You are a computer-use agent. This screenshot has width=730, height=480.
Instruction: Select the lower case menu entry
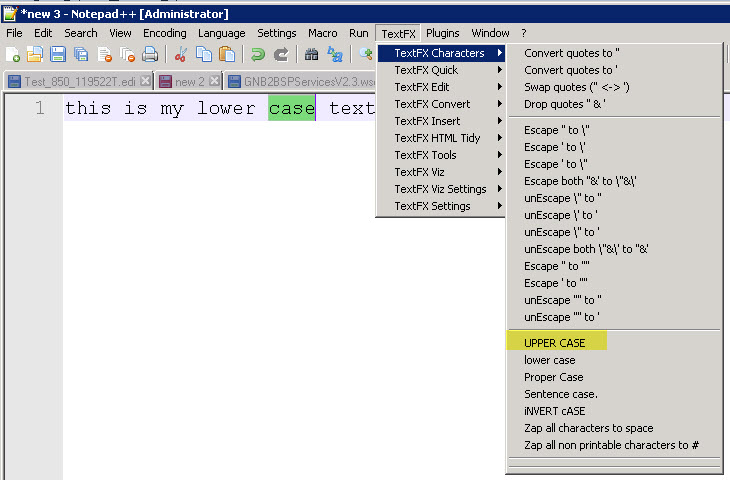(614, 360)
